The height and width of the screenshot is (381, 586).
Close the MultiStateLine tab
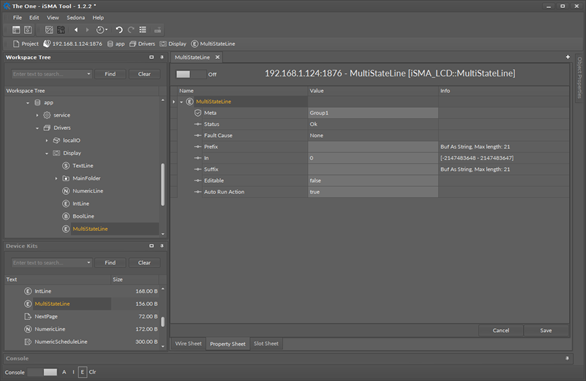point(218,57)
